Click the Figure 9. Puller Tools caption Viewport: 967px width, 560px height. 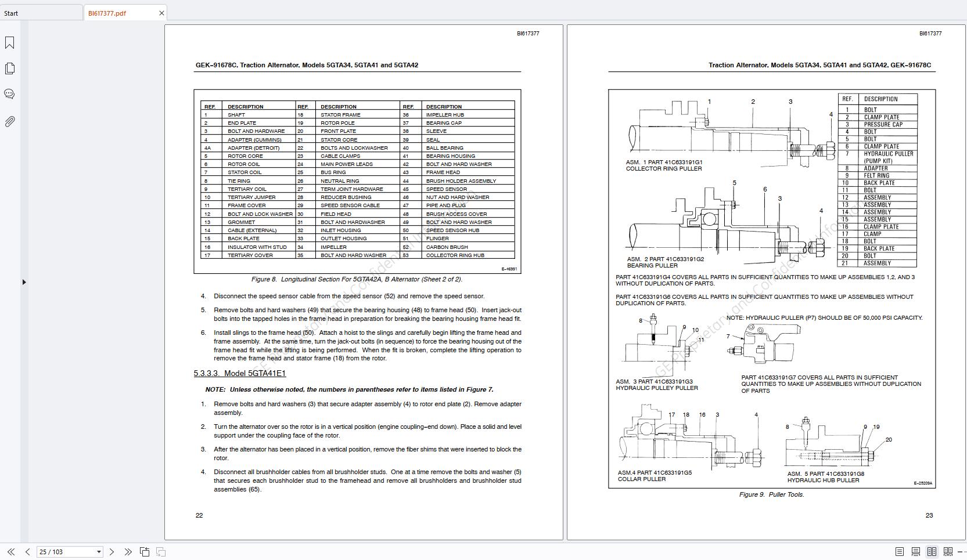(771, 494)
